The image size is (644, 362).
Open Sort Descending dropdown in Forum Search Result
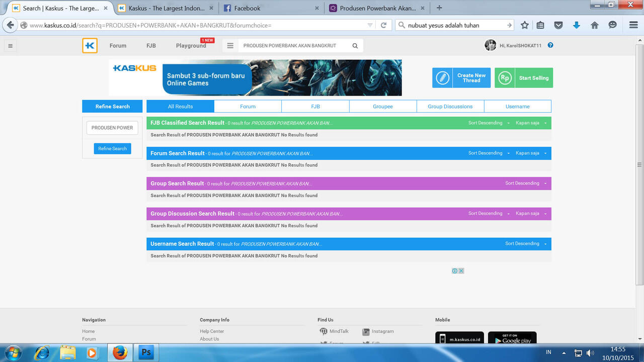coord(489,153)
